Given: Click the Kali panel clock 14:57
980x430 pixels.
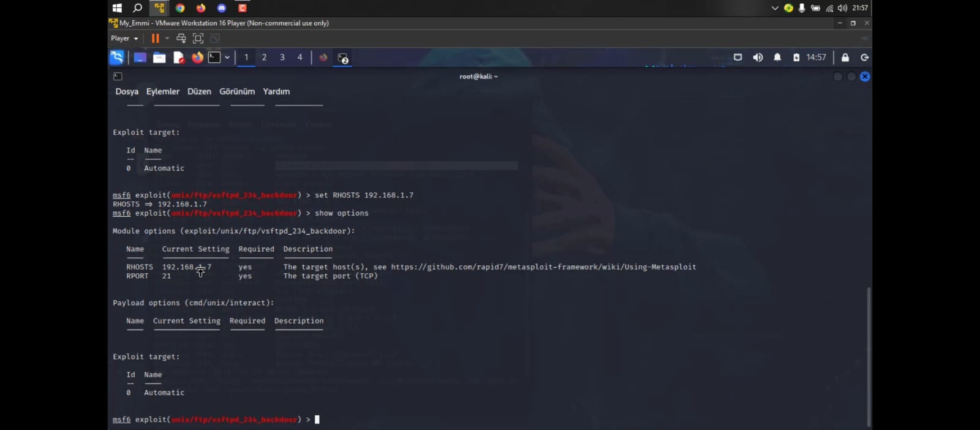Looking at the screenshot, I should click(x=816, y=58).
